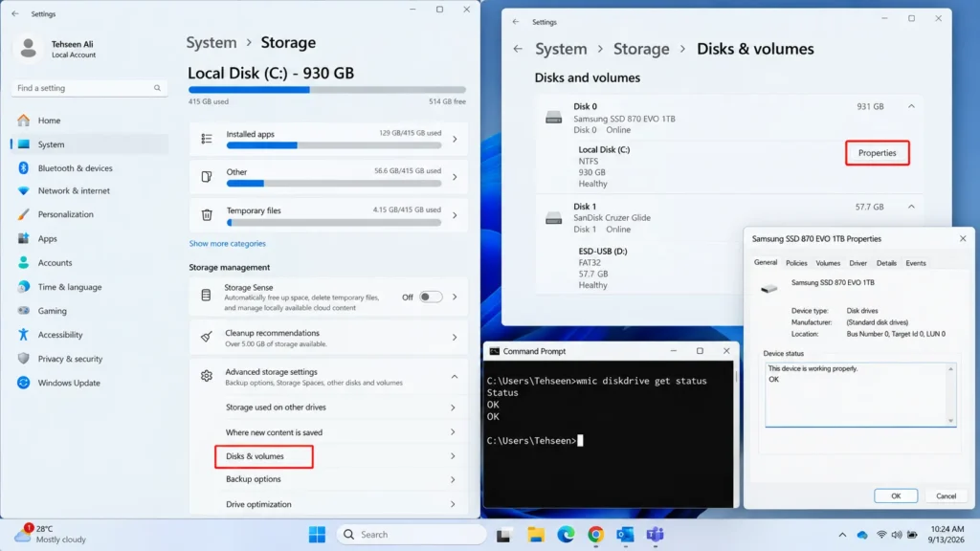The image size is (980, 551).
Task: Open Microsoft Teams from taskbar
Action: (655, 535)
